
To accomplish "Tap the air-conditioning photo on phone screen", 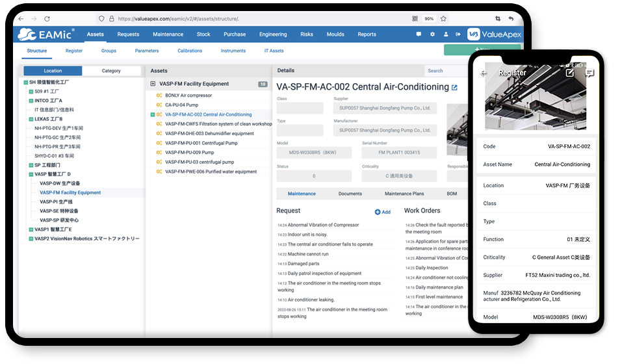I will click(x=536, y=97).
